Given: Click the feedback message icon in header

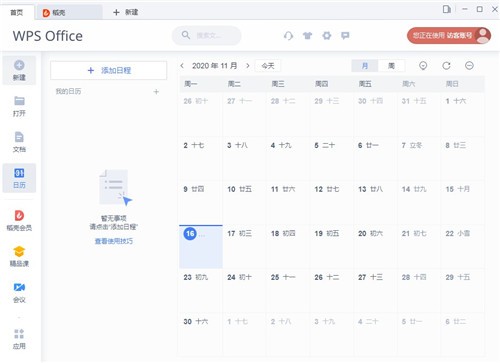Looking at the screenshot, I should (345, 35).
